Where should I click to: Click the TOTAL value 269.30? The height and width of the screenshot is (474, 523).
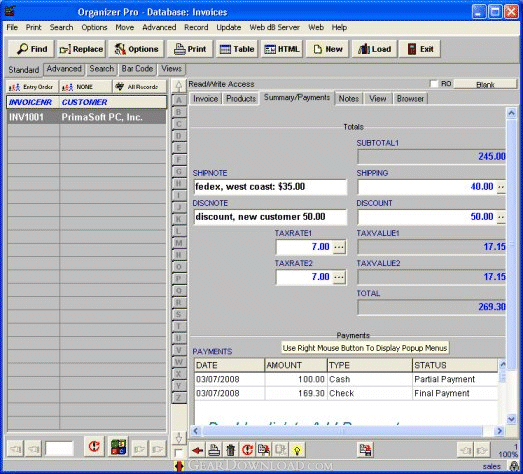point(491,307)
